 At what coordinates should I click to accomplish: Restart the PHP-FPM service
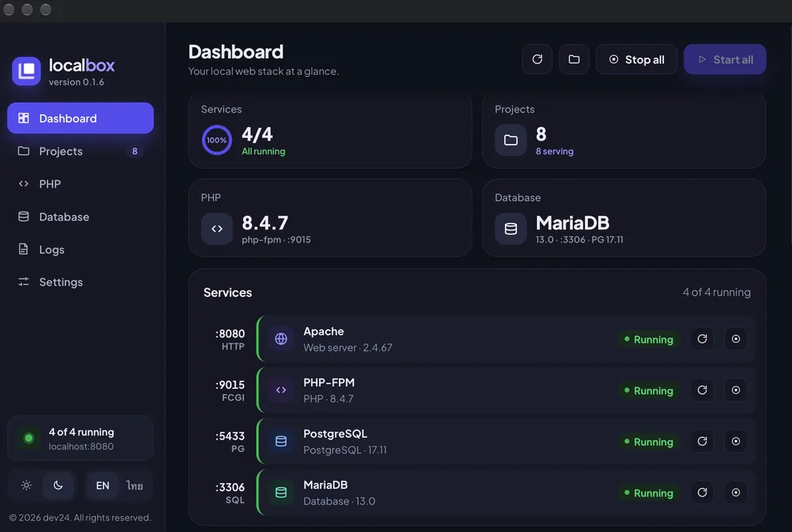702,390
